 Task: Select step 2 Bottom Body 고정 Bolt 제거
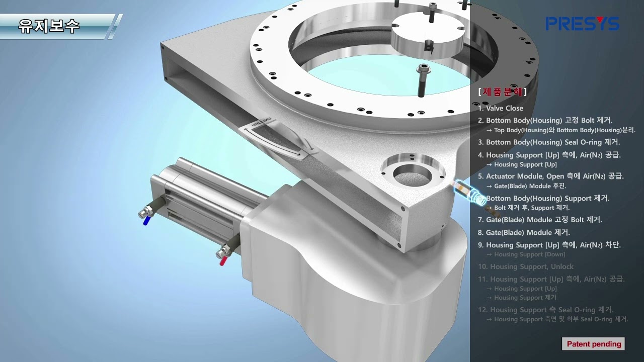pos(545,121)
